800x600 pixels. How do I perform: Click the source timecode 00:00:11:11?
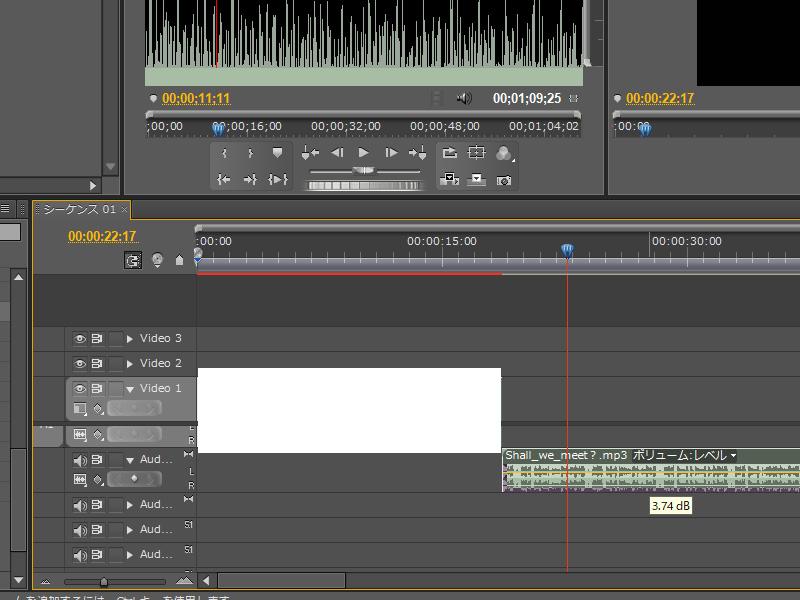click(x=196, y=98)
